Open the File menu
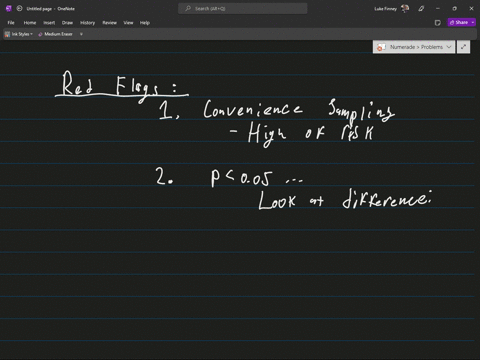This screenshot has height=360, width=480. point(11,23)
